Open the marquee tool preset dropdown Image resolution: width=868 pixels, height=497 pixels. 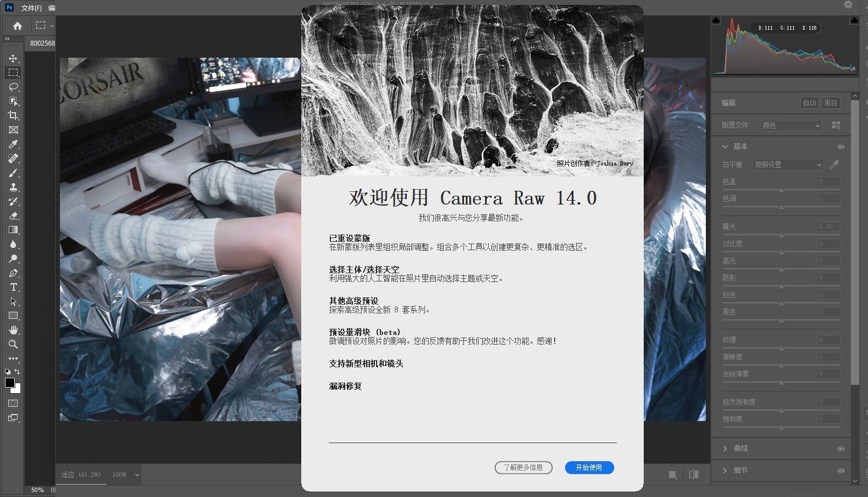[x=52, y=25]
